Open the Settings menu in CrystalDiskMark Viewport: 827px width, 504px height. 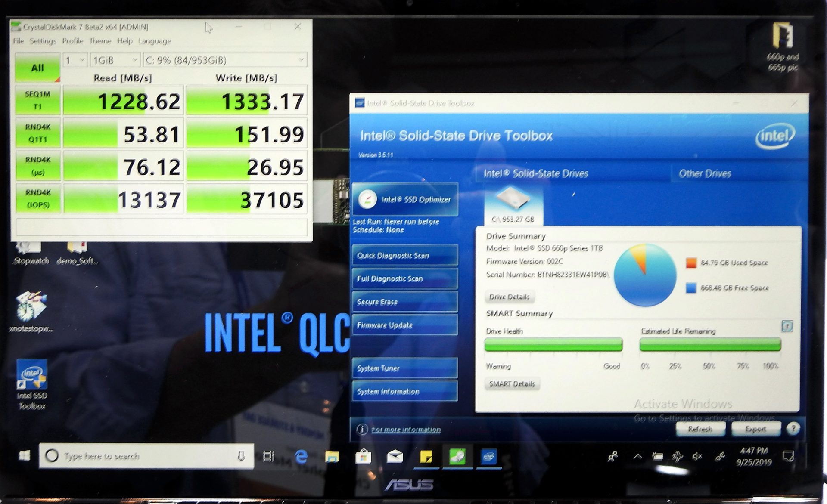(x=44, y=40)
